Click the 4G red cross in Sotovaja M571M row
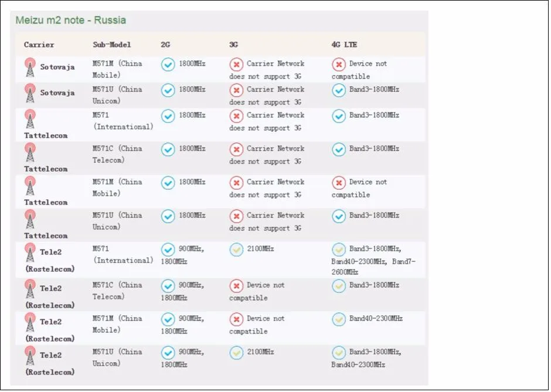This screenshot has width=551, height=392. point(339,64)
